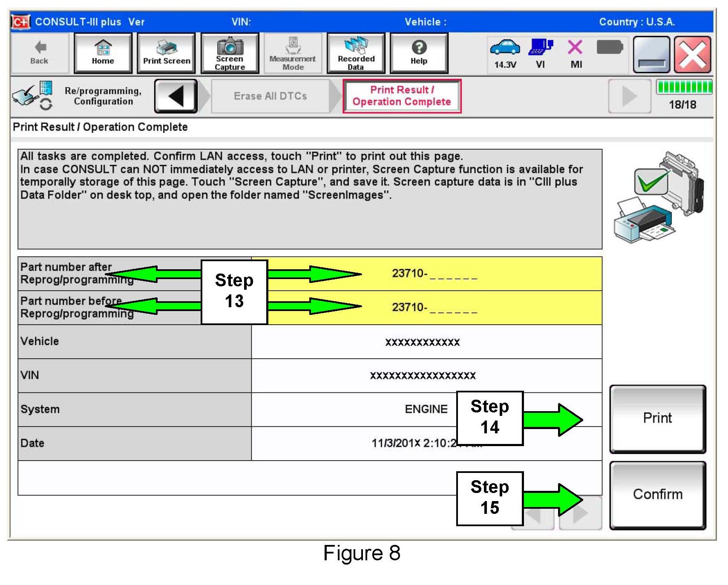Screen dimensions: 728x585
Task: Click the 18/18 green progress bar
Action: coord(683,87)
